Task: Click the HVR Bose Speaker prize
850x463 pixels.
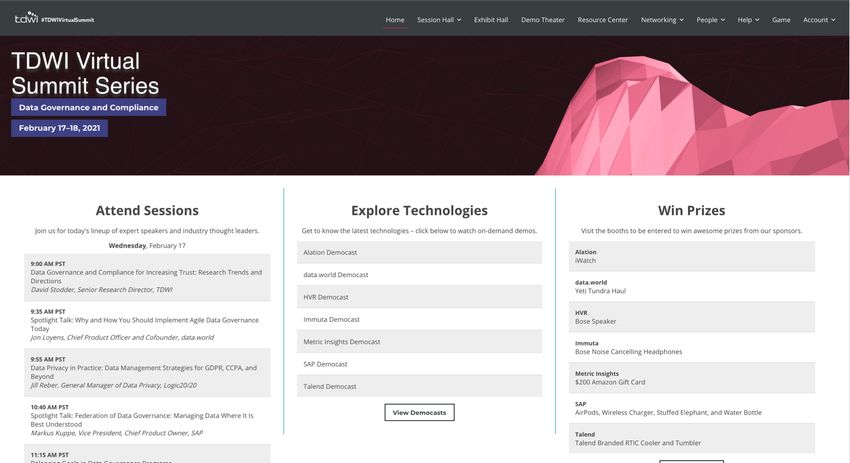Action: (x=691, y=317)
